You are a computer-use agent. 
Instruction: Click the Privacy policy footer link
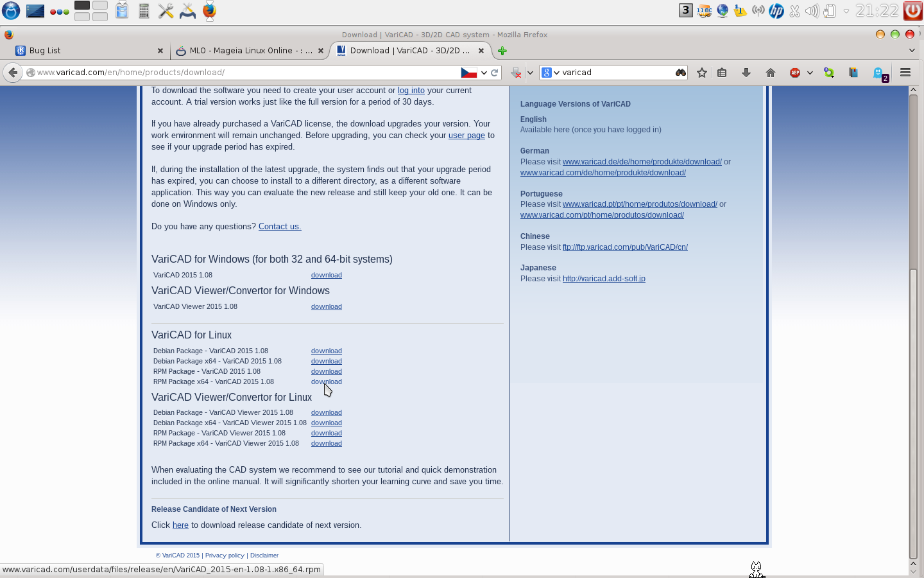coord(225,556)
